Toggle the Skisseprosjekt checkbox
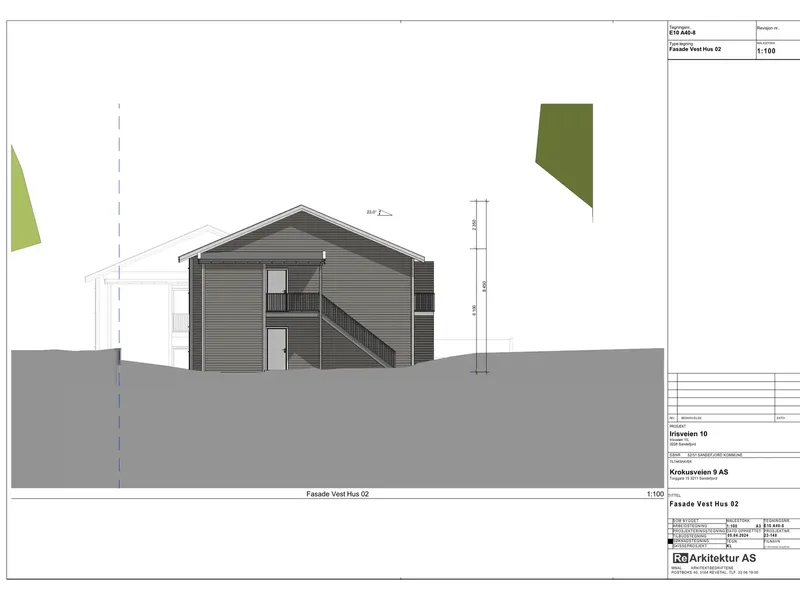Viewport: 800px width, 600px height. (x=670, y=546)
